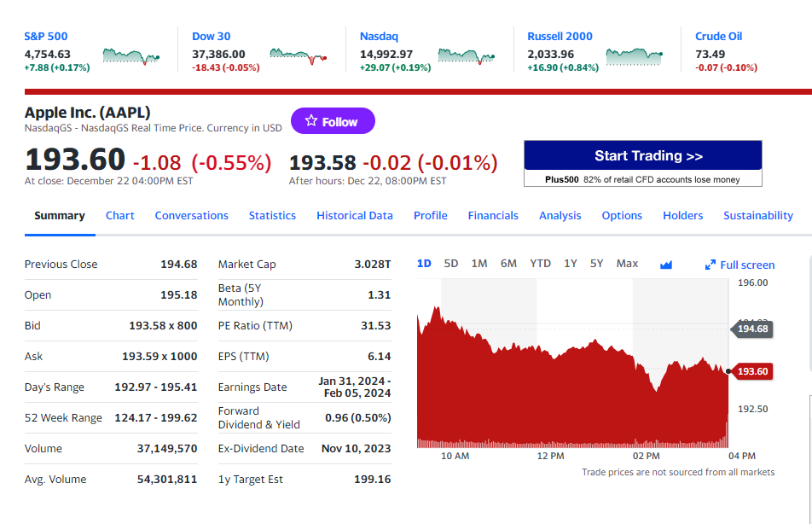
Task: Click the 1y Target Est value 199.16
Action: click(373, 480)
